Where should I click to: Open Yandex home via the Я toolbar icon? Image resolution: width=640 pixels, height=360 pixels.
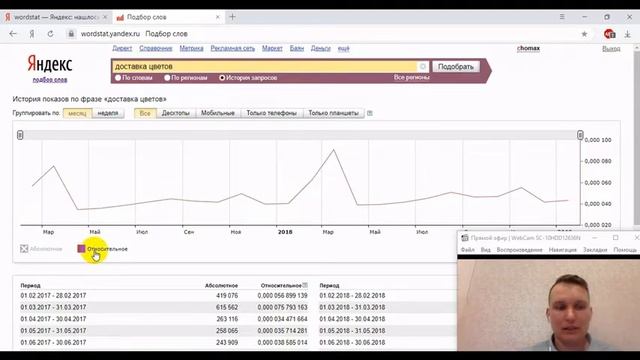[32, 34]
